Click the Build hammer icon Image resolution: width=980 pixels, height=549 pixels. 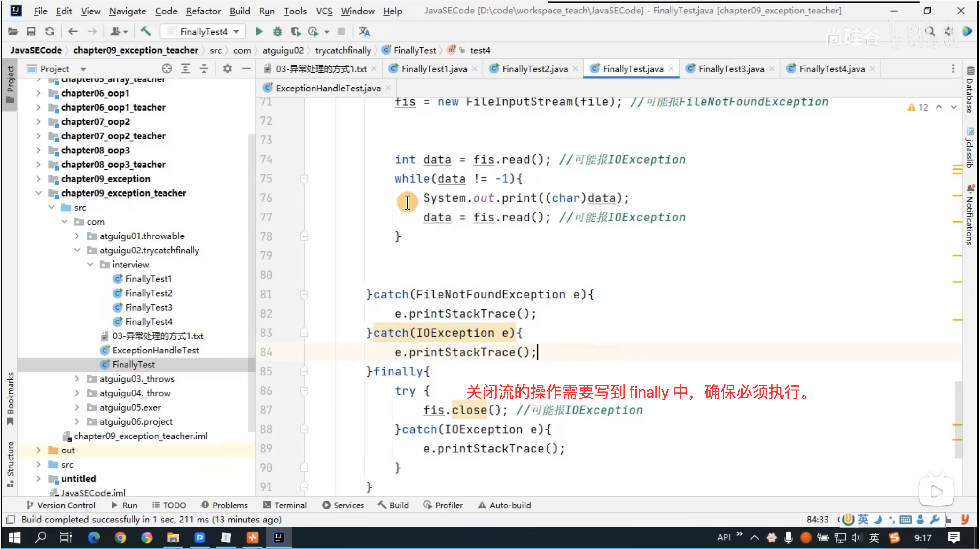[x=146, y=32]
